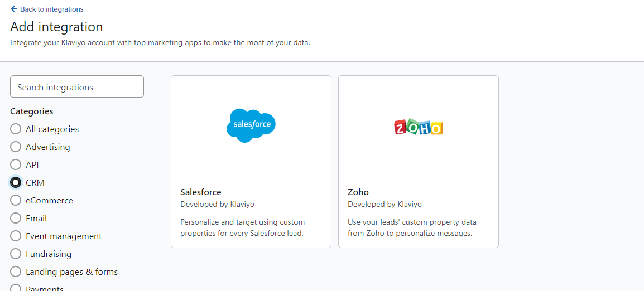Select the eCommerce category
This screenshot has height=291, width=644.
(x=16, y=200)
